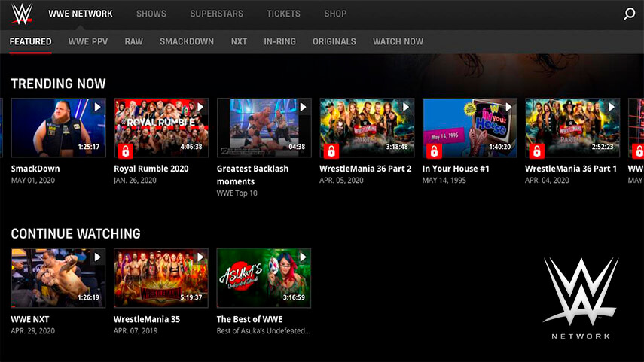Select the Featured tab
The height and width of the screenshot is (362, 644).
pos(30,41)
